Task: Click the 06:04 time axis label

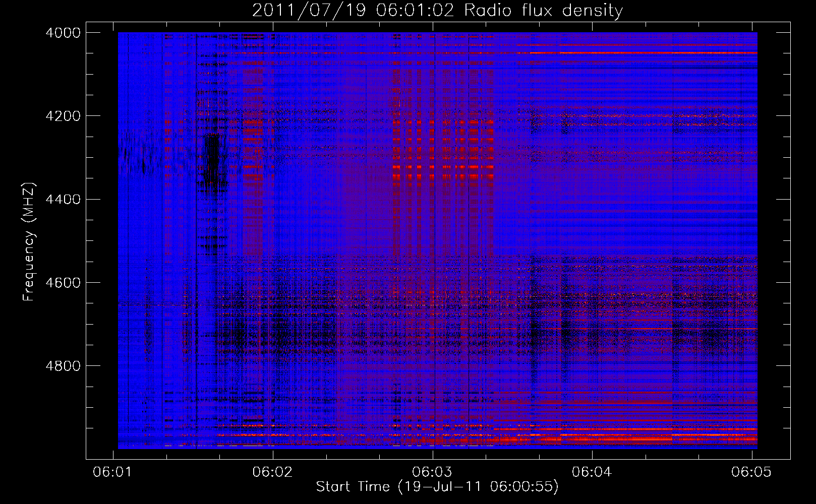Action: click(x=592, y=472)
